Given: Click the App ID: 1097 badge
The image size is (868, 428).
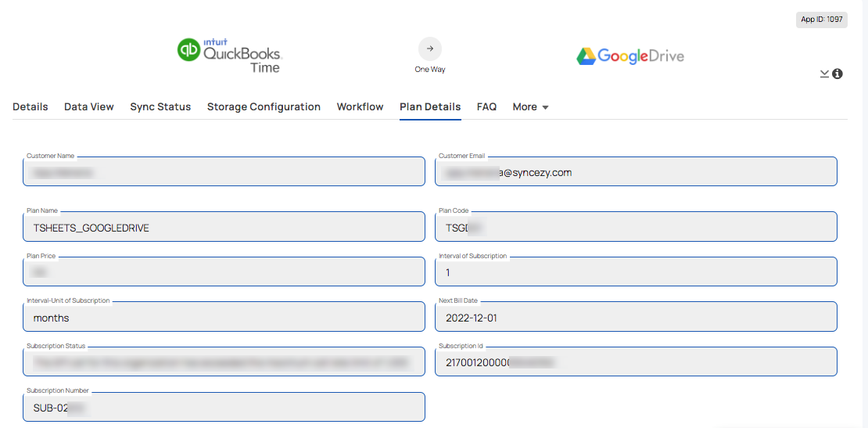Looking at the screenshot, I should tap(822, 20).
